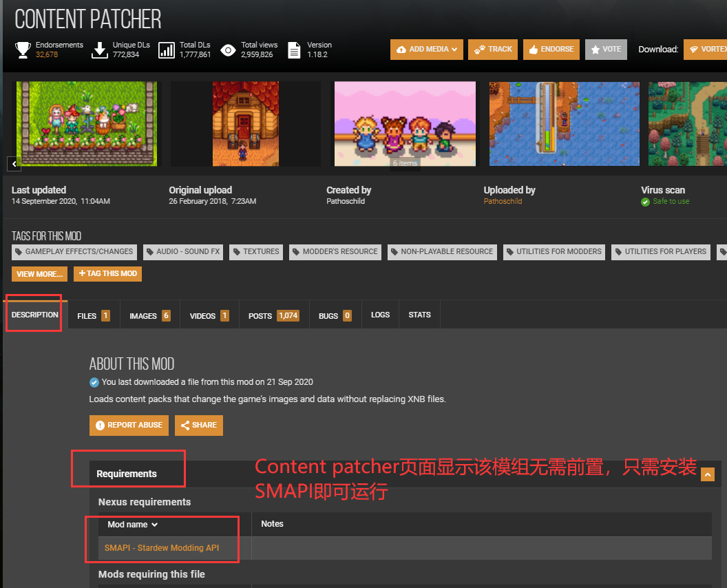Click the Vote button
The width and height of the screenshot is (727, 588).
click(x=606, y=49)
